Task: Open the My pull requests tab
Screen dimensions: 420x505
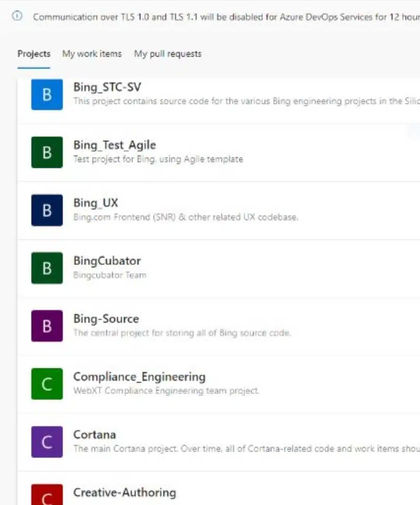Action: pos(167,54)
